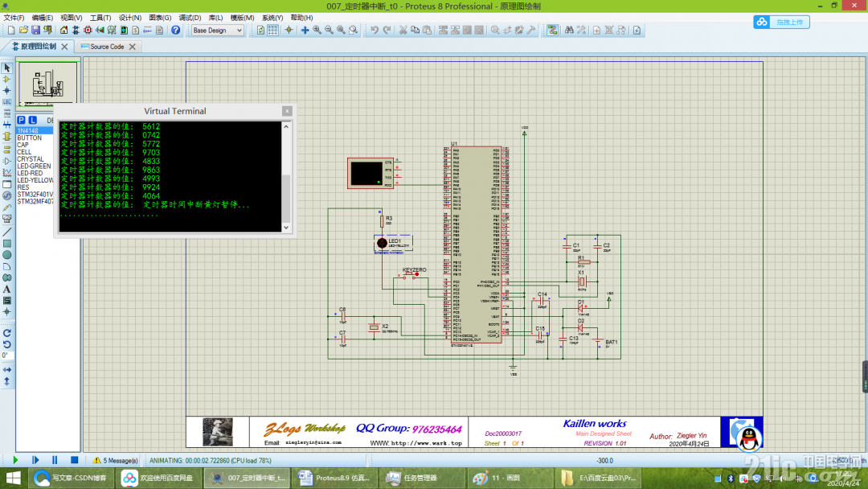
Task: Open the Help question-mark icon
Action: click(175, 30)
